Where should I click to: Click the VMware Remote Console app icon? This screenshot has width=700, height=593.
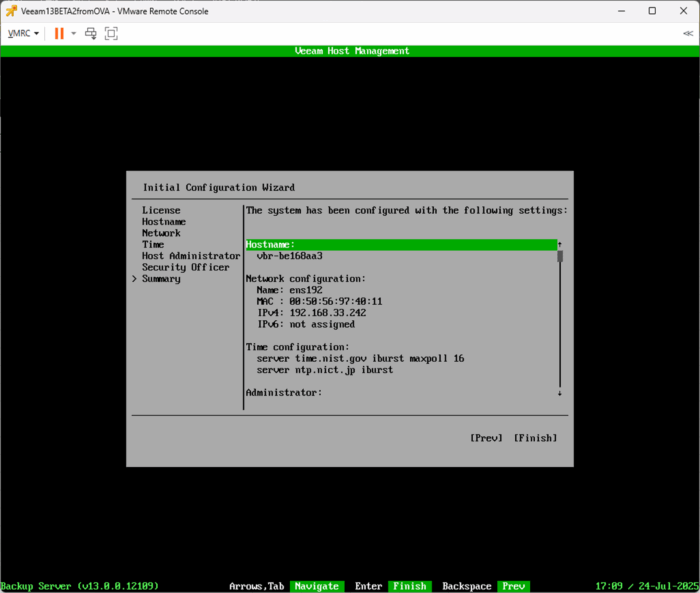11,11
